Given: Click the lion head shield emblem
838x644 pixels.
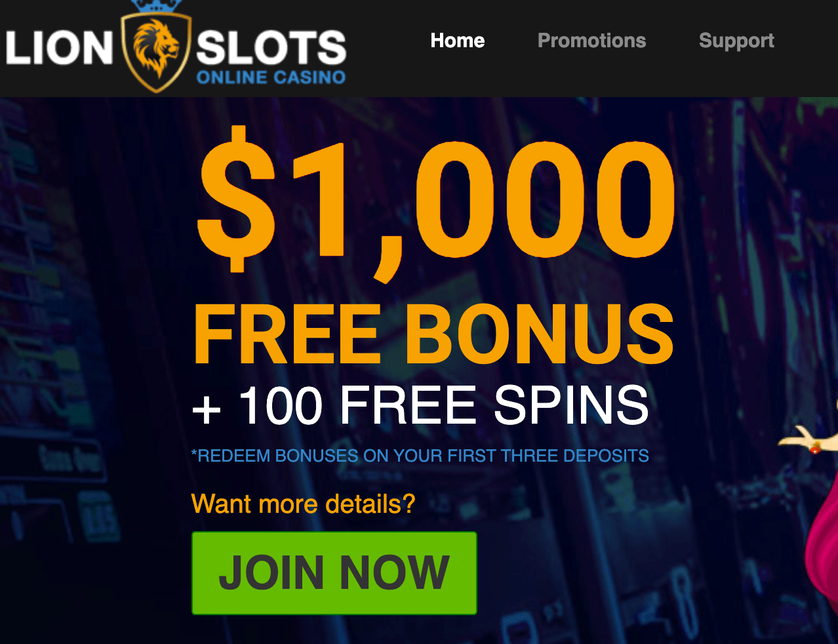Looking at the screenshot, I should pyautogui.click(x=156, y=51).
